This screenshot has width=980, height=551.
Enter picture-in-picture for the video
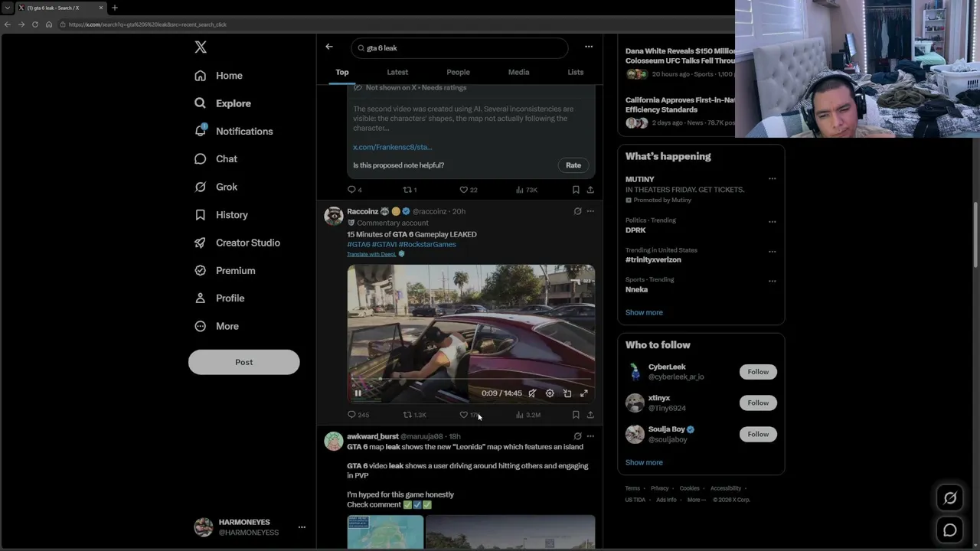[567, 393]
